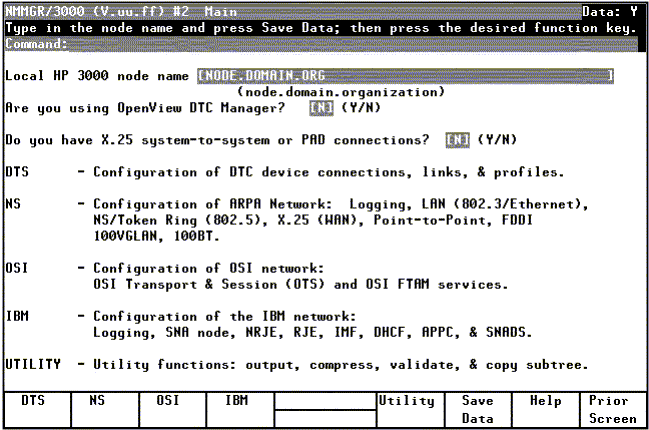Click the (Y/N) hint after X.25 field
The width and height of the screenshot is (649, 430).
click(497, 140)
